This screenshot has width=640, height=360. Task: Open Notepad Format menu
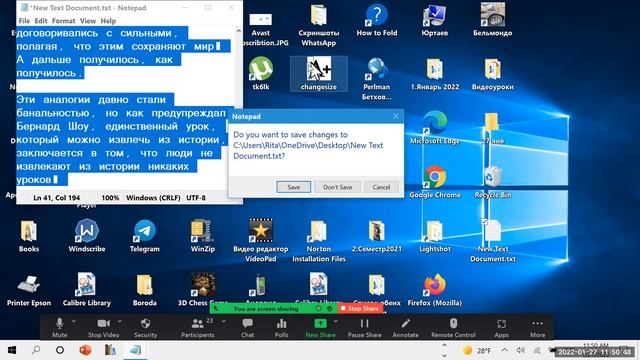[63, 21]
